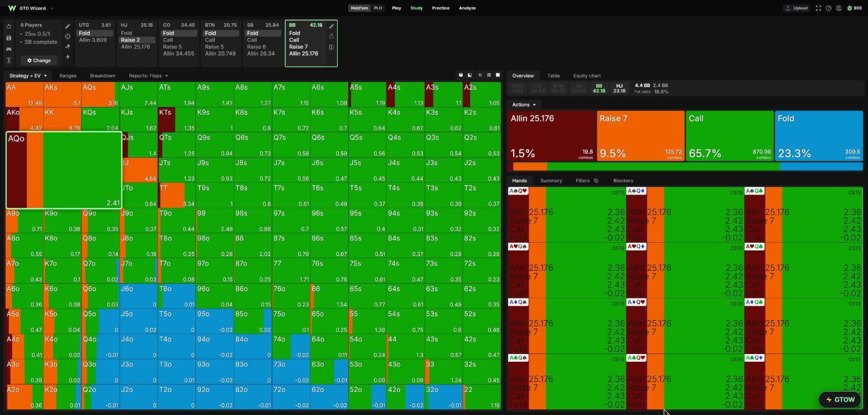868x415 pixels.
Task: Open the info icon beside game setup
Action: tap(68, 37)
